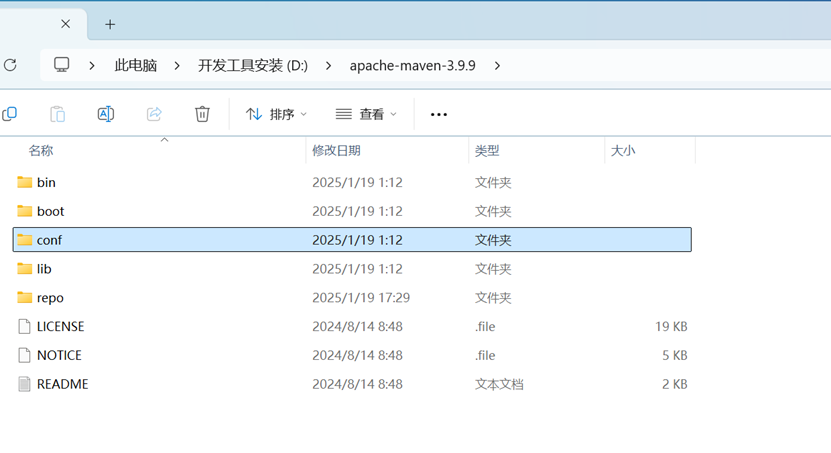Screen dimensions: 831x453
Task: Select the boot folder name
Action: (x=50, y=211)
